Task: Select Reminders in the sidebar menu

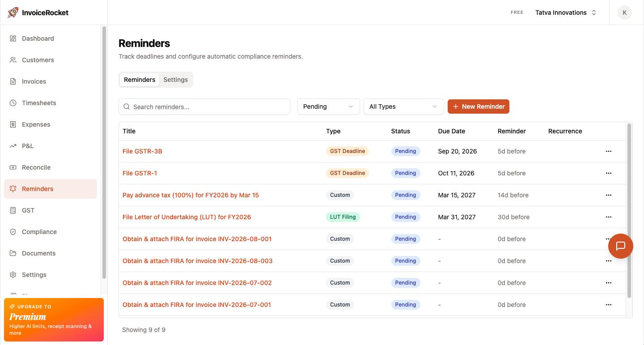Action: click(51, 189)
